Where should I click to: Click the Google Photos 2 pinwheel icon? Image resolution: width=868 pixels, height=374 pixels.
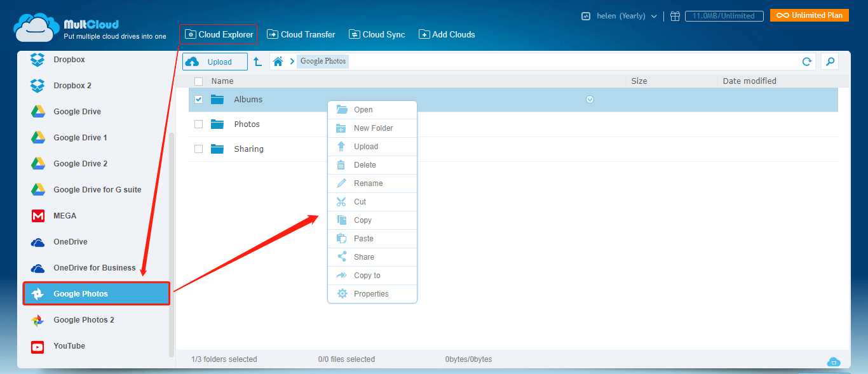coord(38,320)
